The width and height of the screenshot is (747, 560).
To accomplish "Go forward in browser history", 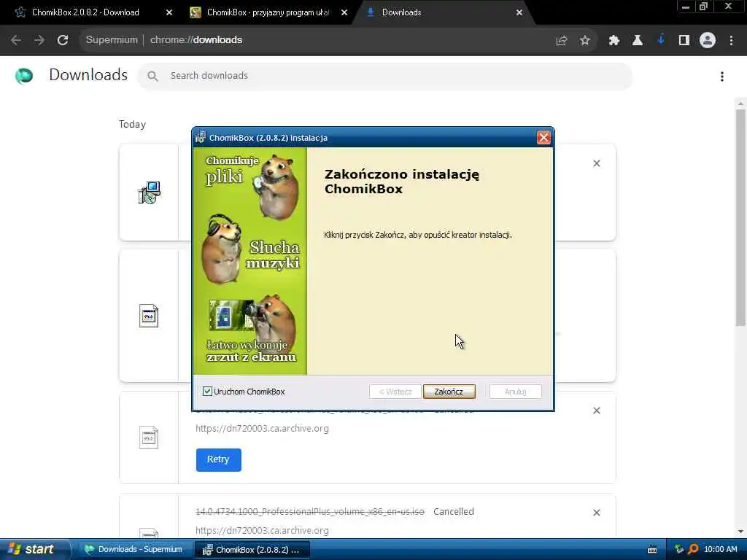I will tap(39, 40).
